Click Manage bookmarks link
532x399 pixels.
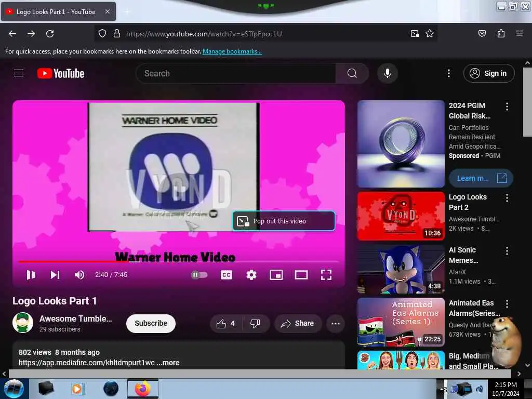[232, 51]
